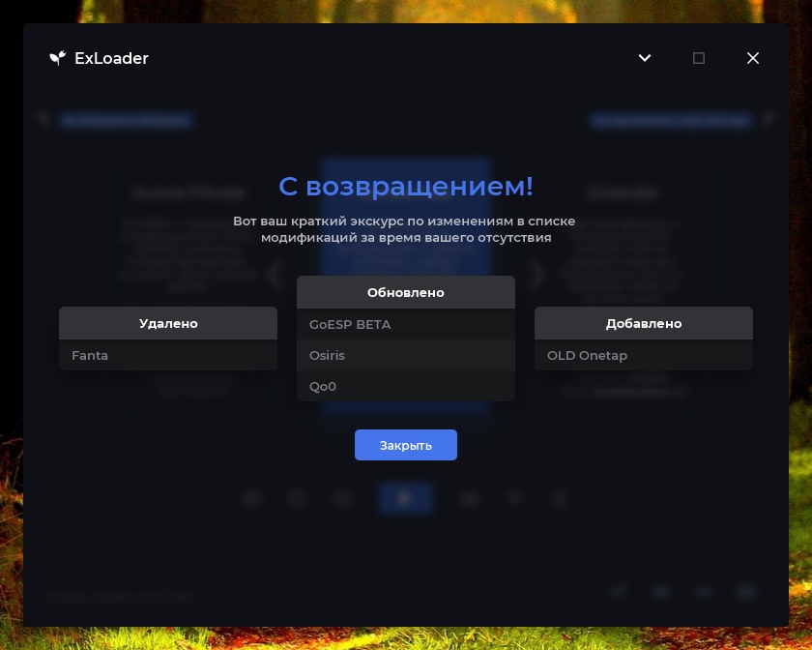This screenshot has width=812, height=650.
Task: Expand the chevron-down menu in title bar
Action: click(644, 58)
